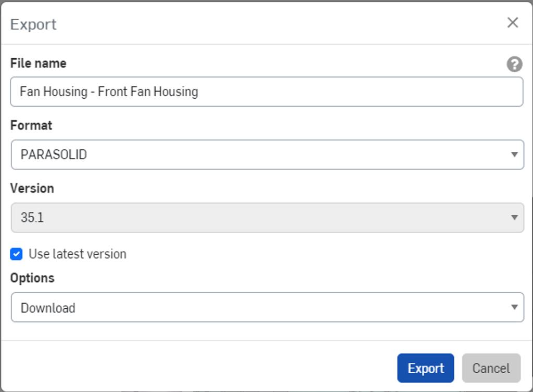Click the question mark help indicator
Screen dimensions: 533x392
pos(513,64)
